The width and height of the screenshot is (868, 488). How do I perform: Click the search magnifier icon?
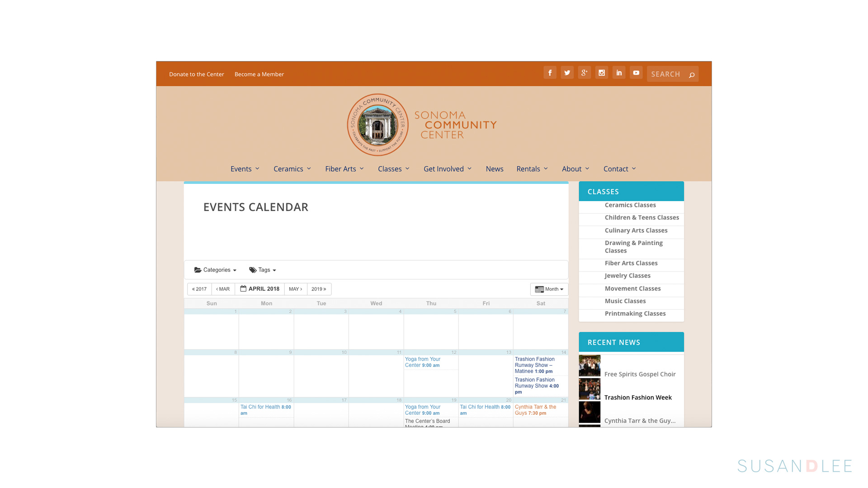click(x=691, y=75)
